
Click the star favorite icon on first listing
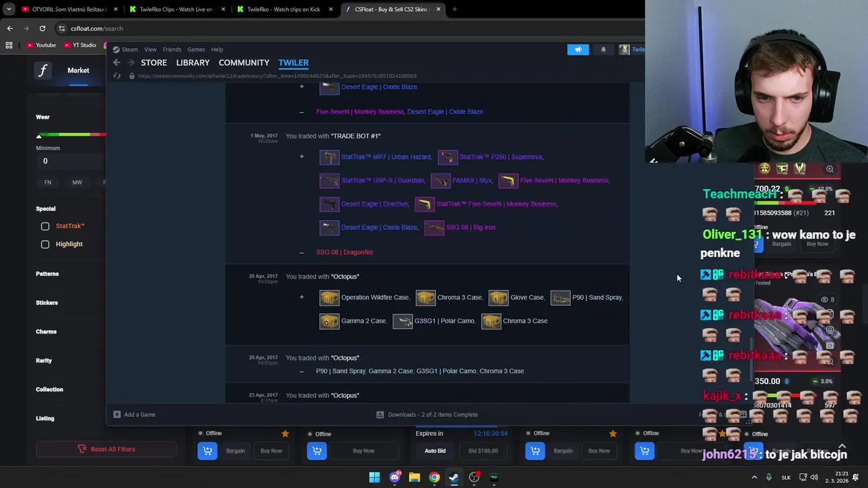285,434
